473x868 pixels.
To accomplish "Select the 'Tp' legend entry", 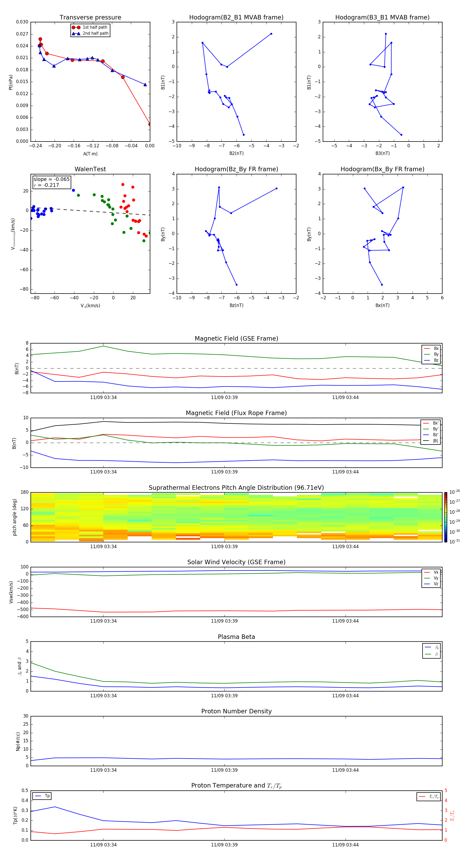I will pos(42,796).
